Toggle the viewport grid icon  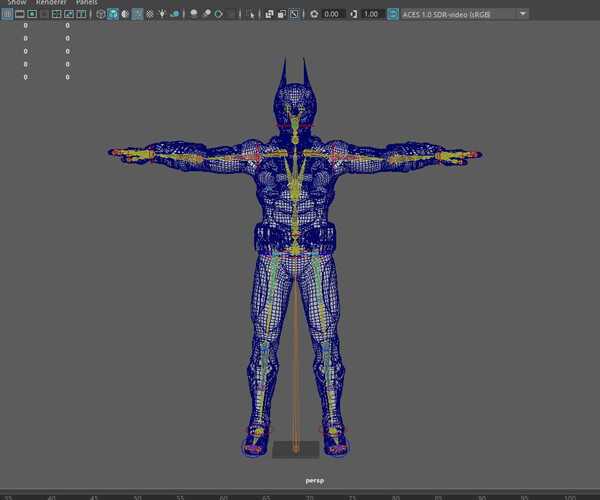tap(7, 15)
